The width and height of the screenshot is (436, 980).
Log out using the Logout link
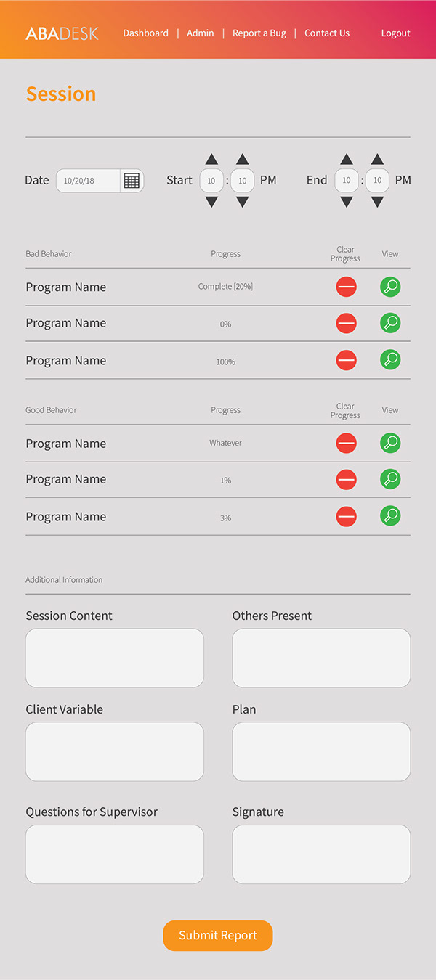396,33
